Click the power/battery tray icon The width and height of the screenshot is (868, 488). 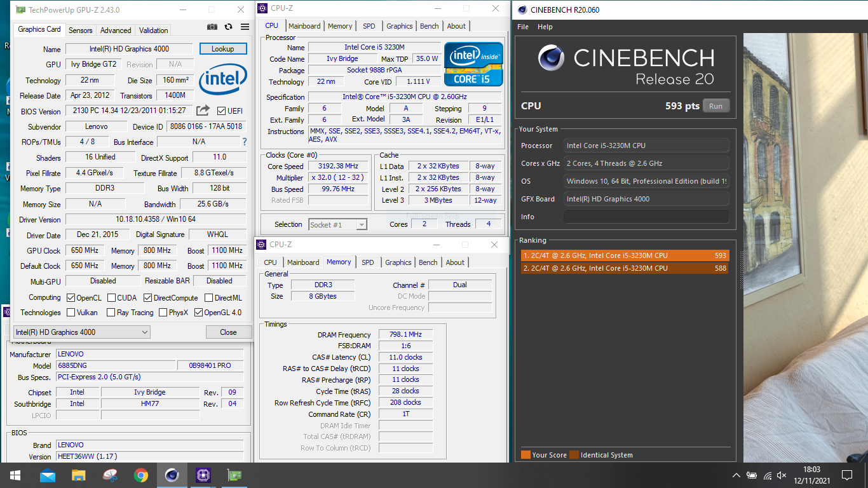752,475
